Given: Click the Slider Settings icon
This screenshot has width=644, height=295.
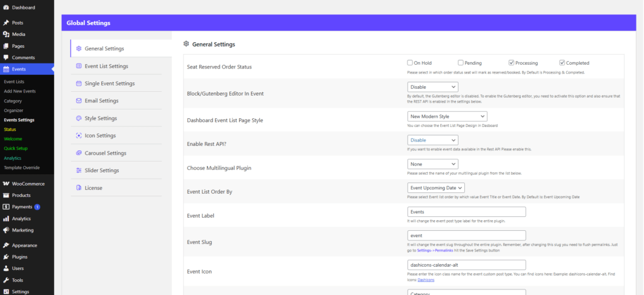Looking at the screenshot, I should 79,170.
